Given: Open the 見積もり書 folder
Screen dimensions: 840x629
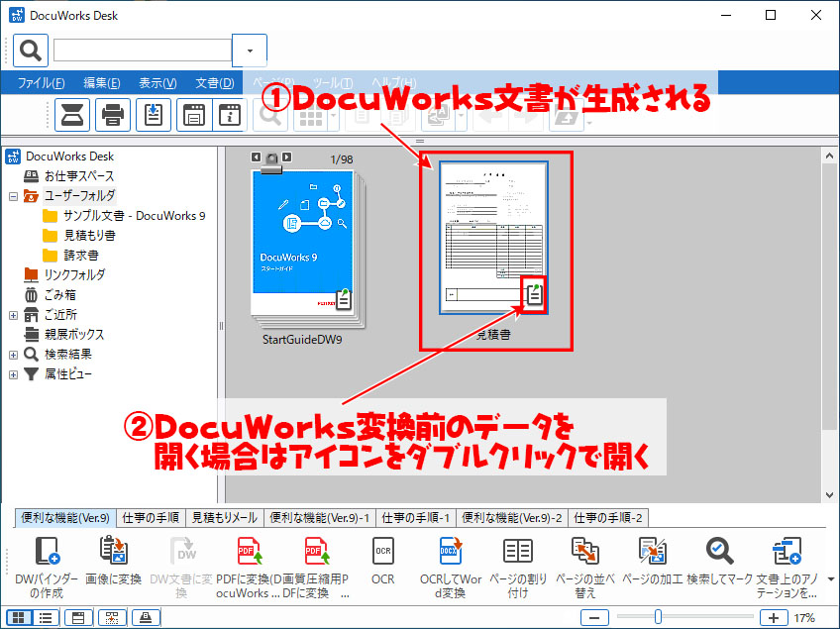Looking at the screenshot, I should click(79, 235).
